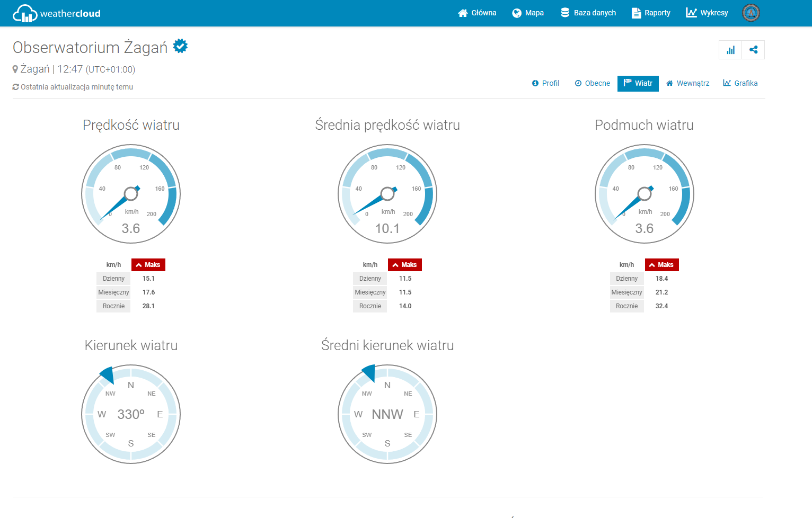Open the user profile avatar

point(751,13)
